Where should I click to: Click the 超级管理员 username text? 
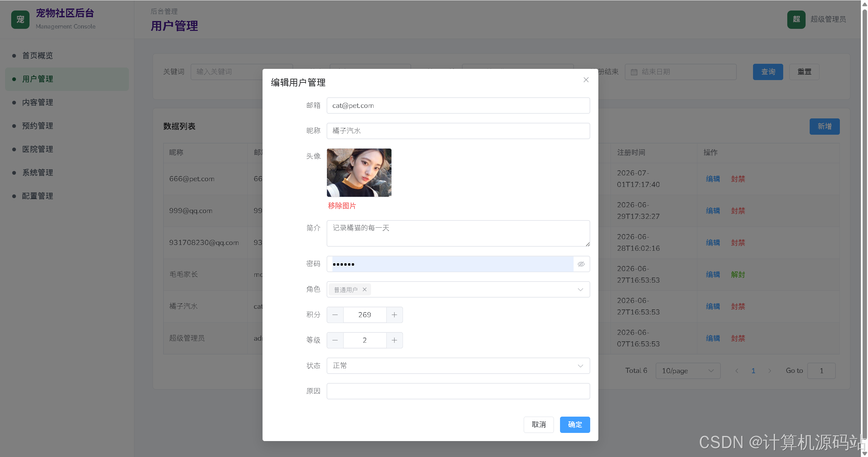[828, 19]
